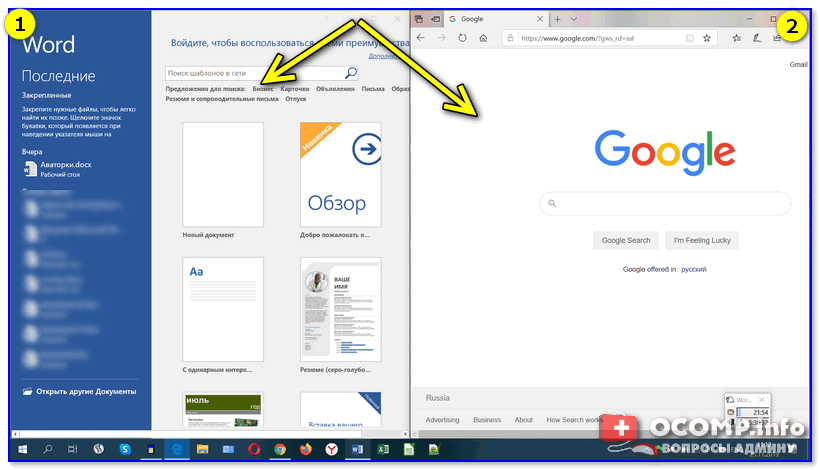Open Google Business footer link
Image resolution: width=820 pixels, height=470 pixels.
coord(487,420)
